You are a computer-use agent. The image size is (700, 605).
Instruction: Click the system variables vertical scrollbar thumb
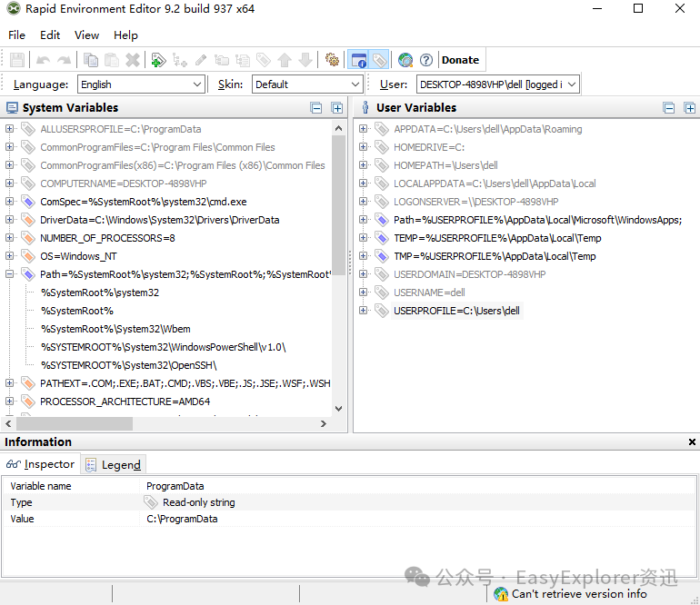(x=339, y=205)
